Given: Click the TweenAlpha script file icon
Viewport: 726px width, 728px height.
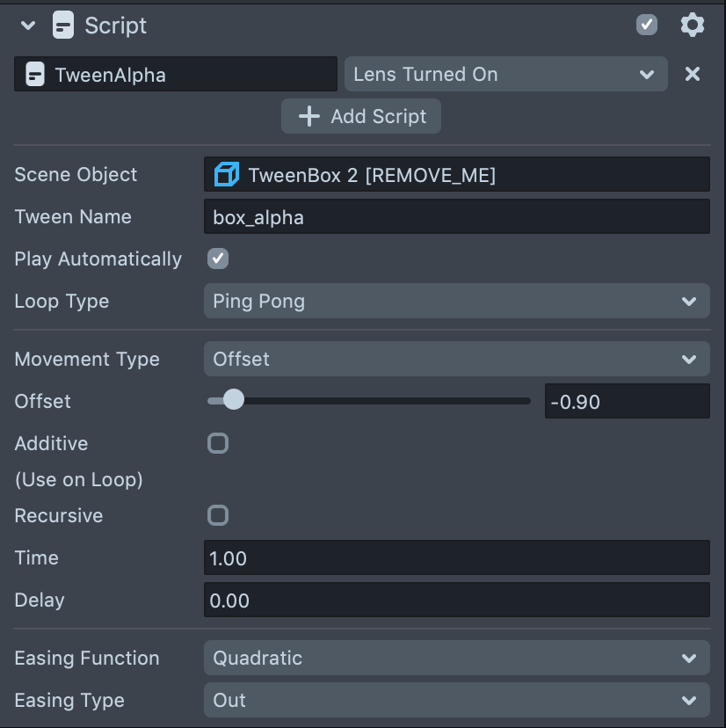Looking at the screenshot, I should [35, 75].
